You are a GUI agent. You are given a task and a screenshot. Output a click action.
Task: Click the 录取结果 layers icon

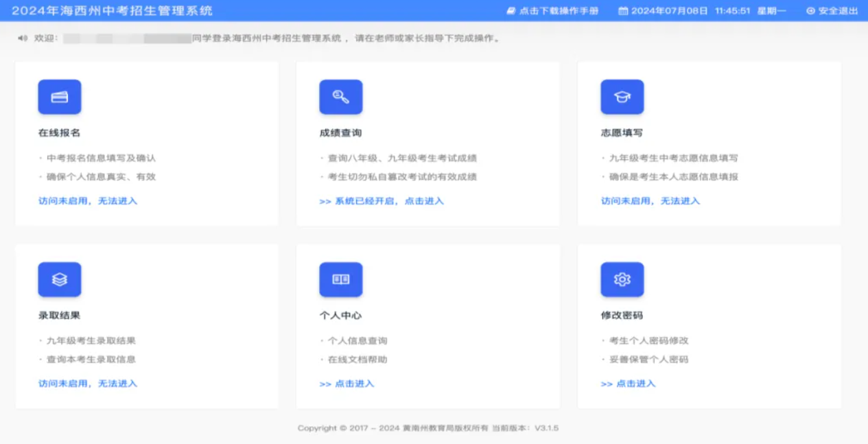point(60,279)
